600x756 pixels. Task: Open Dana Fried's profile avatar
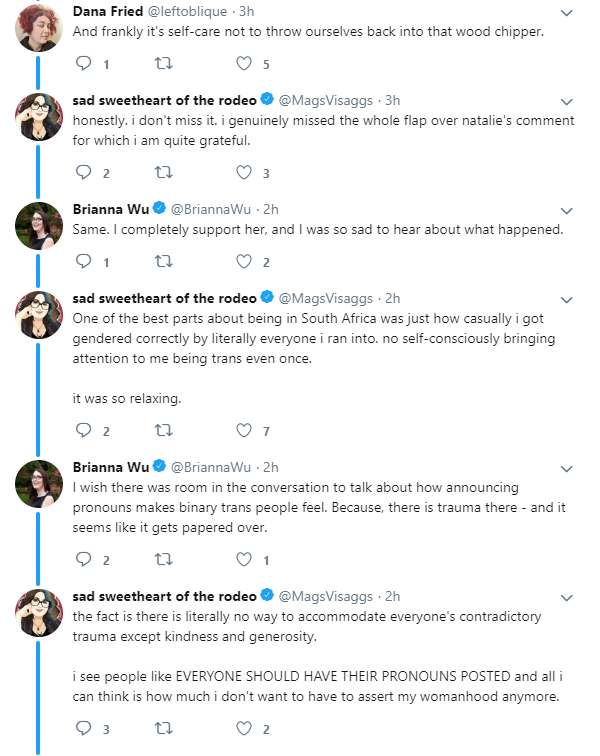(x=39, y=28)
